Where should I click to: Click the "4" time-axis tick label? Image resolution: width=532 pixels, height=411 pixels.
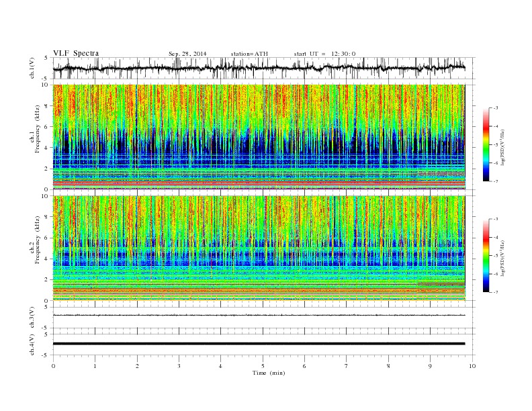click(220, 366)
